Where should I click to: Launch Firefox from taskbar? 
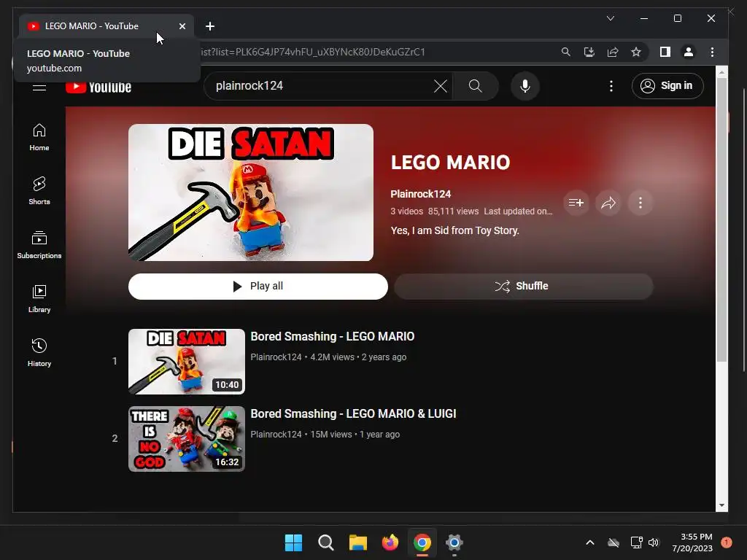[x=390, y=542]
